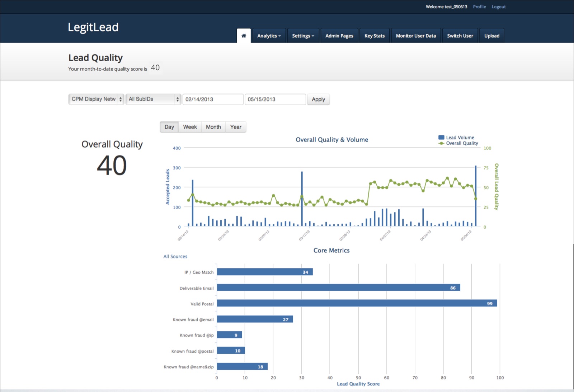Screen dimensions: 574x392
Task: Click the Overall Lead Quality axis label
Action: coord(497,187)
